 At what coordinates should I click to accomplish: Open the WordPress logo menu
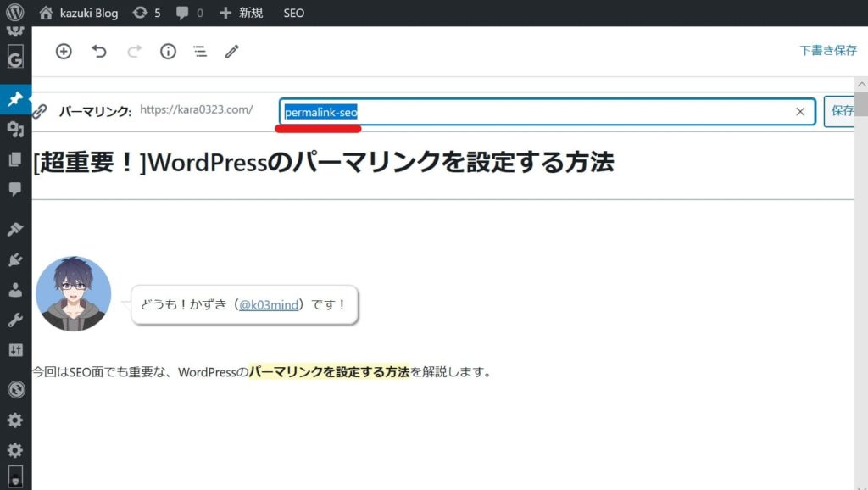15,12
